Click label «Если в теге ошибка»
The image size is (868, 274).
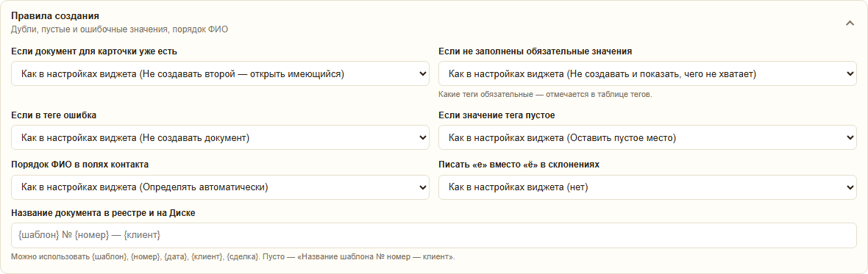tap(54, 115)
